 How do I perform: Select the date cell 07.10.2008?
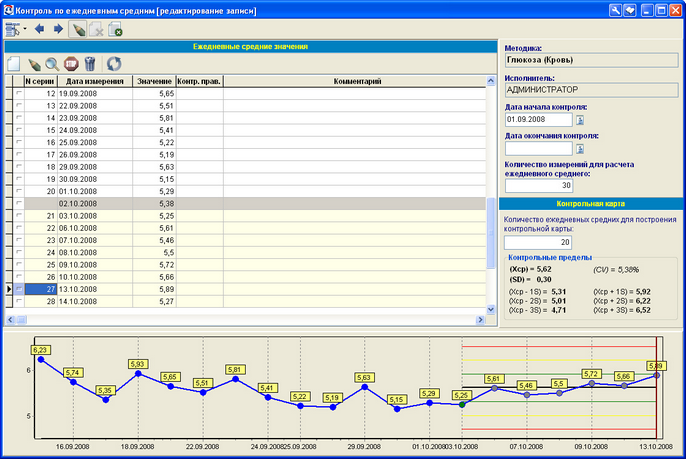[x=94, y=240]
